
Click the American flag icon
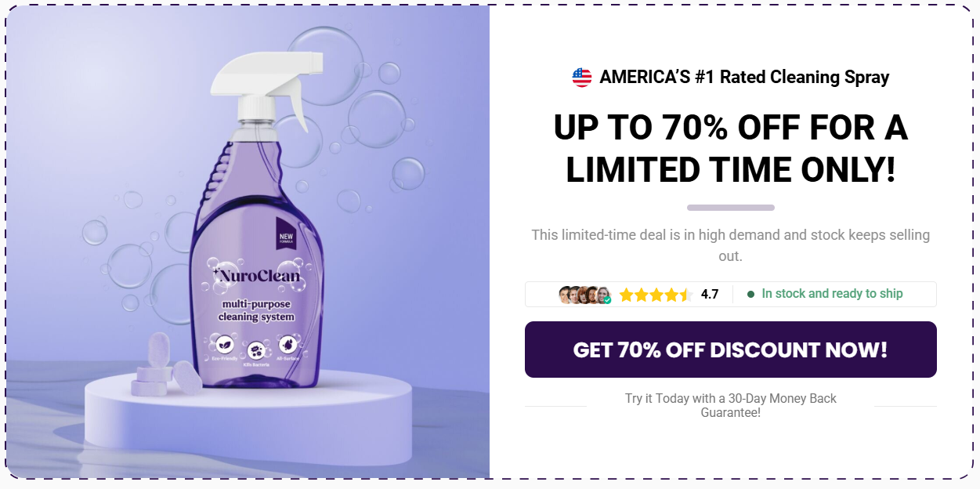point(582,77)
